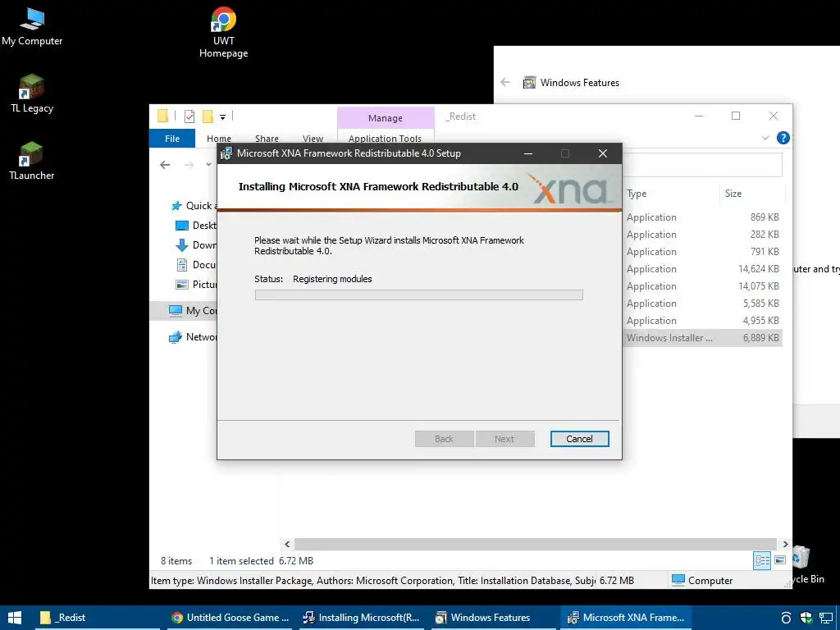Open the Application Tools tab
The image size is (840, 630).
pos(386,139)
